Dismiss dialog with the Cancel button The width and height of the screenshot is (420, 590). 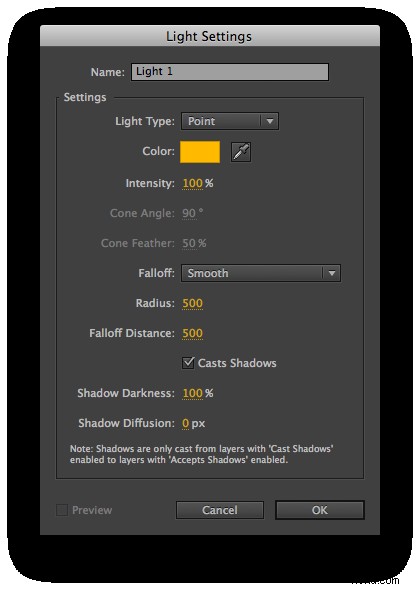click(220, 510)
